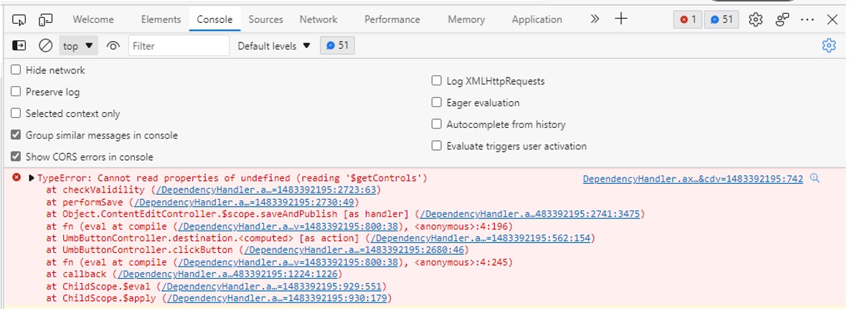Switch to the Performance tab
Viewport: 868px width, 316px height.
(x=392, y=19)
